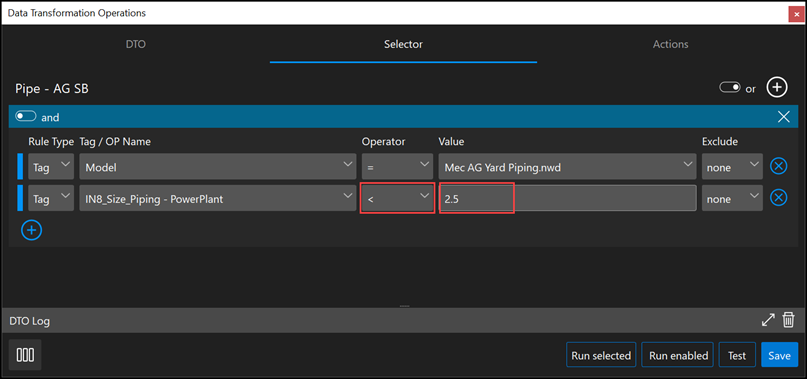Click the blue marker of IN8_Size_Piping row
Viewport: 807px width, 379px height.
click(21, 198)
